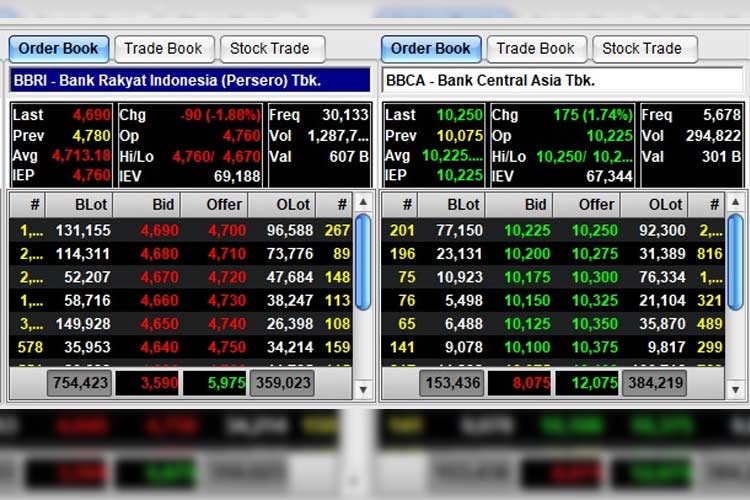Select bid price 4,690 in BBRI book

(x=159, y=231)
